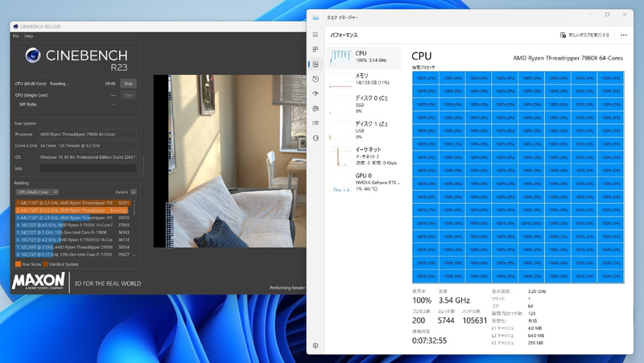Click the three-dot more options in Task Manager
Screen dimensions: 644x363
623,35
